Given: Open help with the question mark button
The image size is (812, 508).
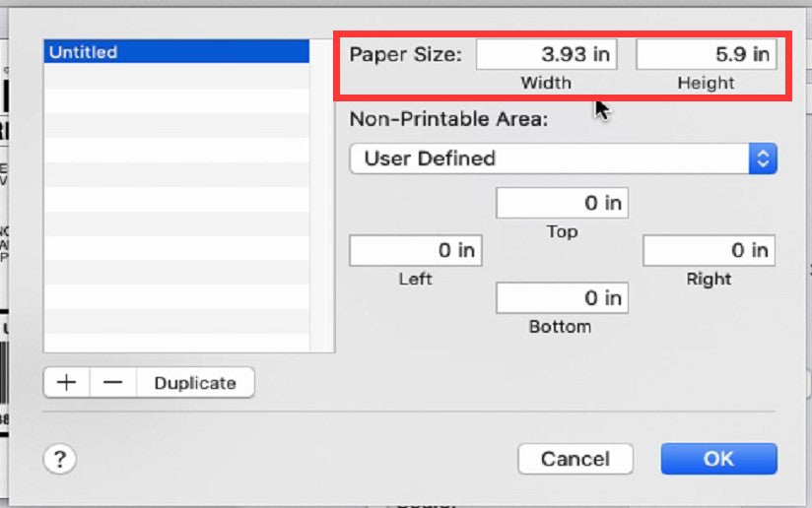Looking at the screenshot, I should click(60, 458).
